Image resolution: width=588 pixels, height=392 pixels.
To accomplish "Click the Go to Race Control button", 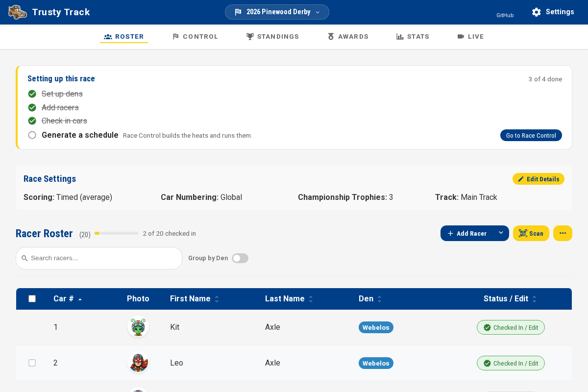I will pyautogui.click(x=531, y=135).
